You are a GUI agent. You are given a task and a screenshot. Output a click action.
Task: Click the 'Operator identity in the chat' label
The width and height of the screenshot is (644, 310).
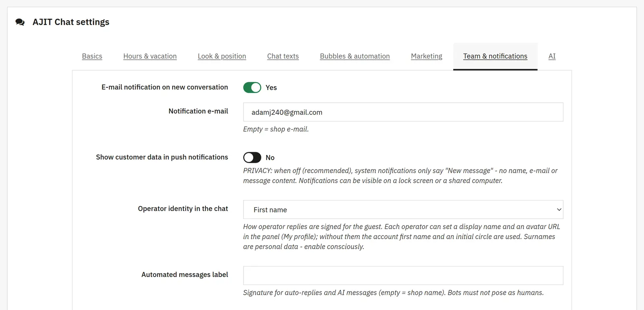tap(183, 209)
